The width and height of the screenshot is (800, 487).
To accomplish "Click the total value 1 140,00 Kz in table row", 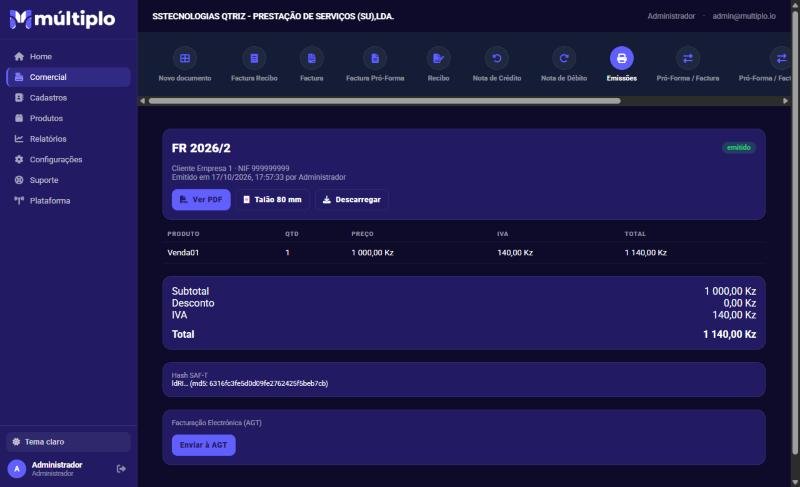I will click(x=645, y=252).
